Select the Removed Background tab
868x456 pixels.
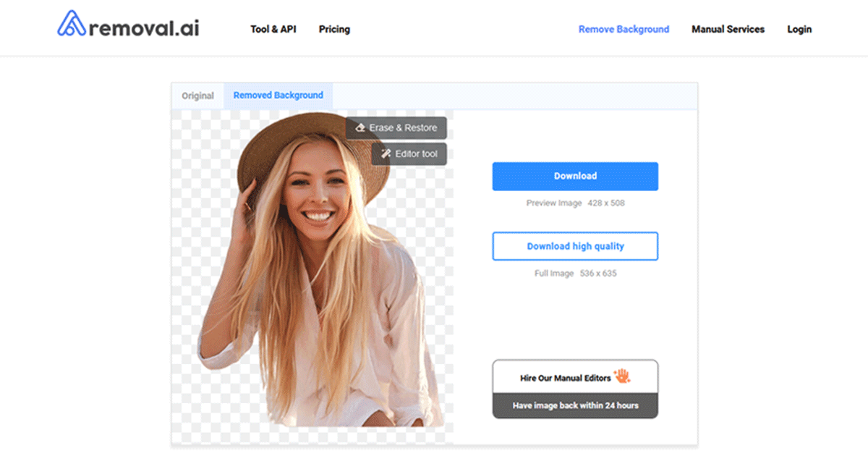point(278,96)
